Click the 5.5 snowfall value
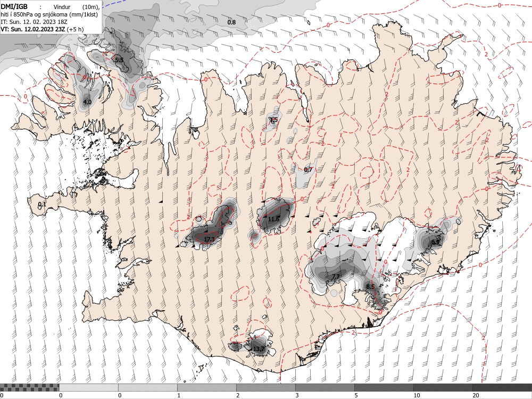 [x=119, y=60]
